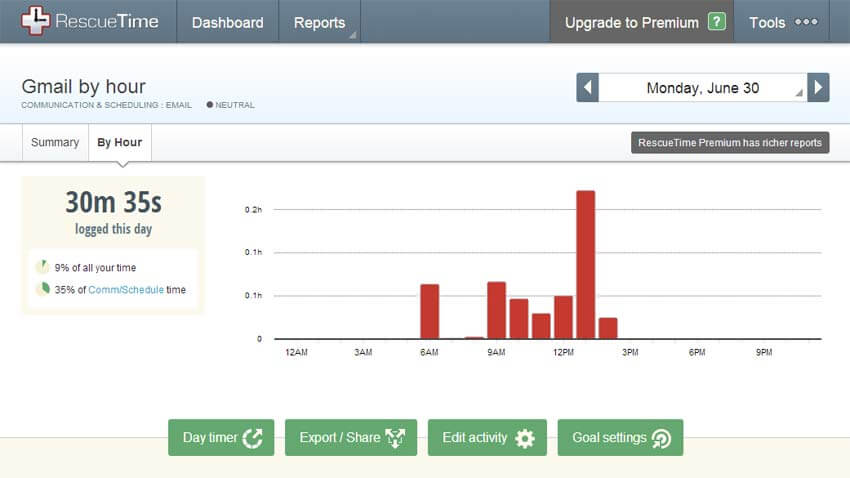850x478 pixels.
Task: Click RescueTime Premium has richer reports
Action: point(730,143)
